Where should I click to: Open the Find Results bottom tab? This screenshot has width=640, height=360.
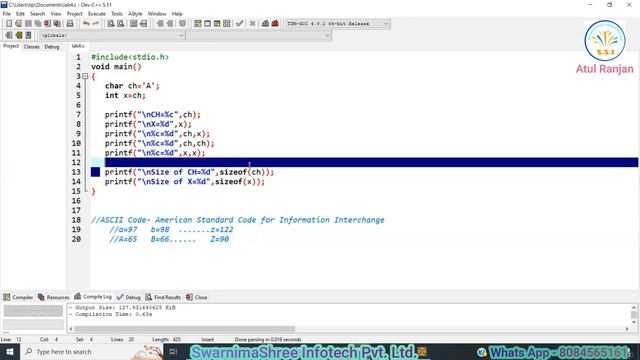(x=163, y=297)
